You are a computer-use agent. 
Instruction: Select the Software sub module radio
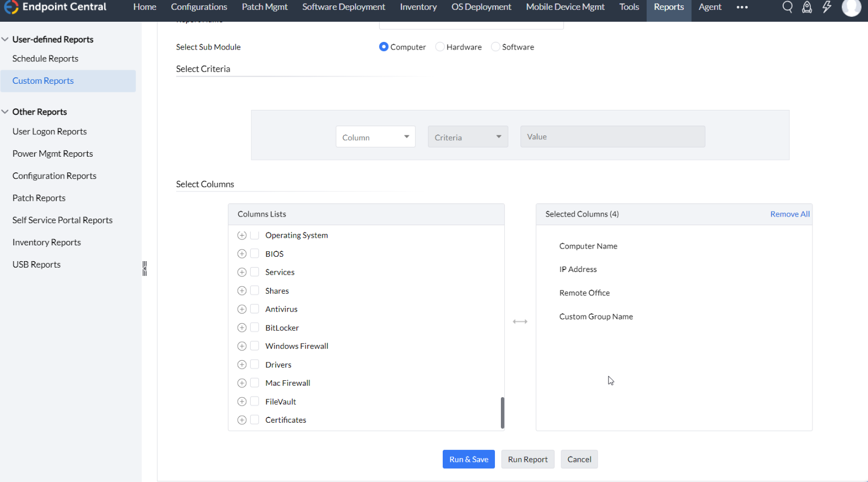point(495,47)
